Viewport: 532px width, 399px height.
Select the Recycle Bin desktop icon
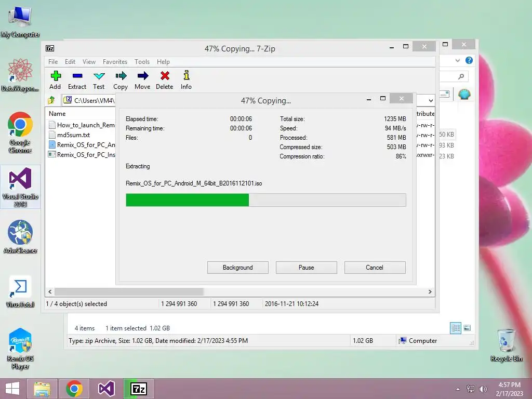507,345
